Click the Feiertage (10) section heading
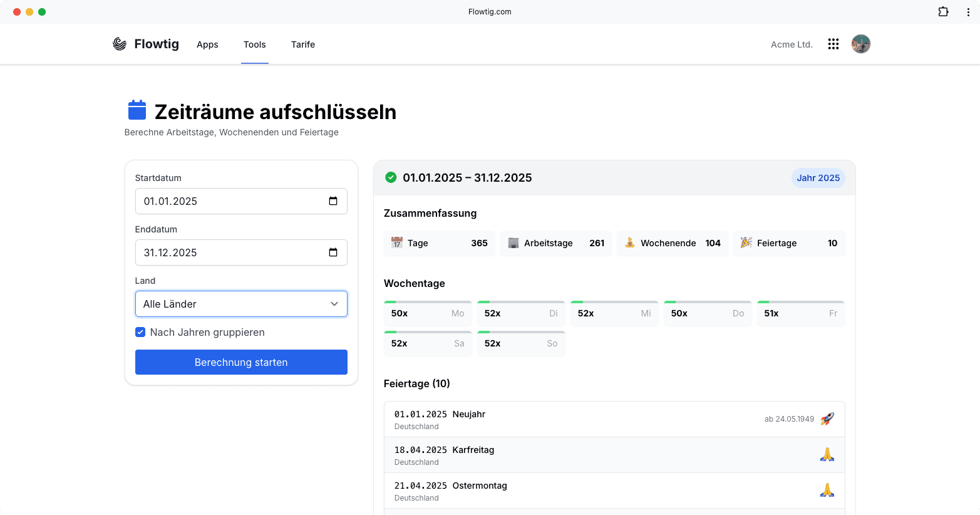This screenshot has height=515, width=980. pyautogui.click(x=417, y=383)
